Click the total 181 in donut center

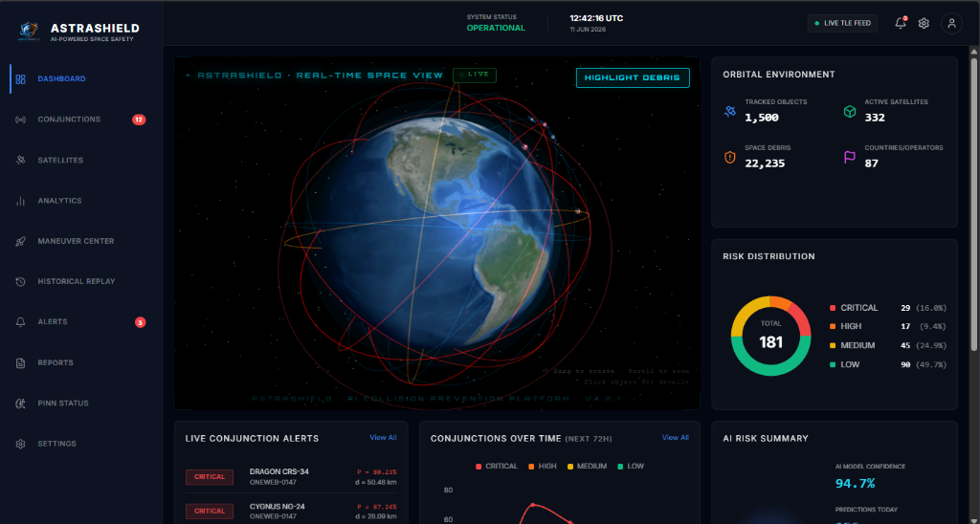point(770,342)
